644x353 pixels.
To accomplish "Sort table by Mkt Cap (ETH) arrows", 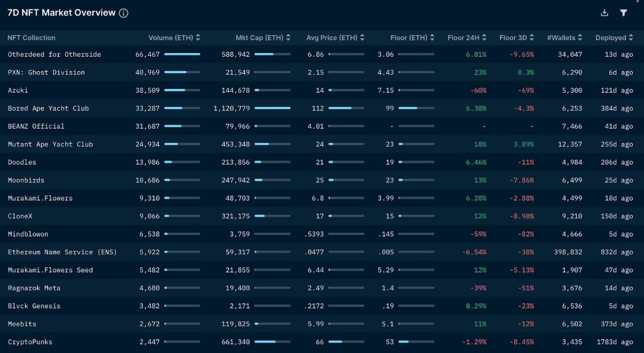I will 288,38.
